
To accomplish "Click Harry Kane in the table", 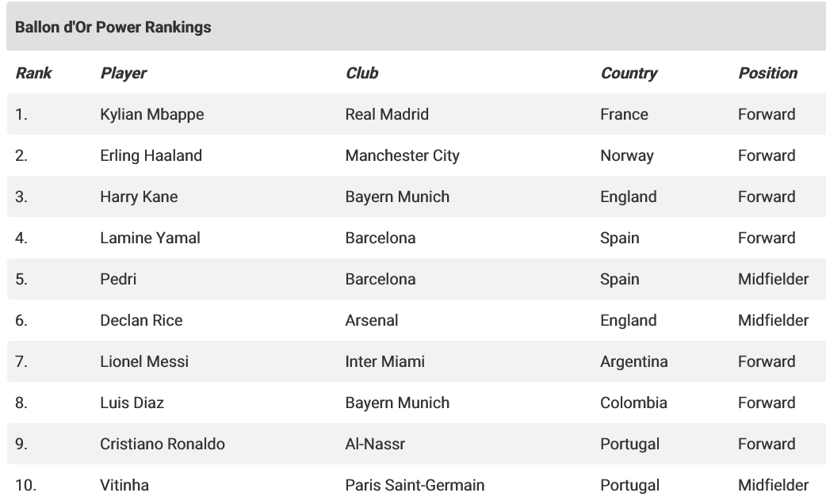I will 139,197.
